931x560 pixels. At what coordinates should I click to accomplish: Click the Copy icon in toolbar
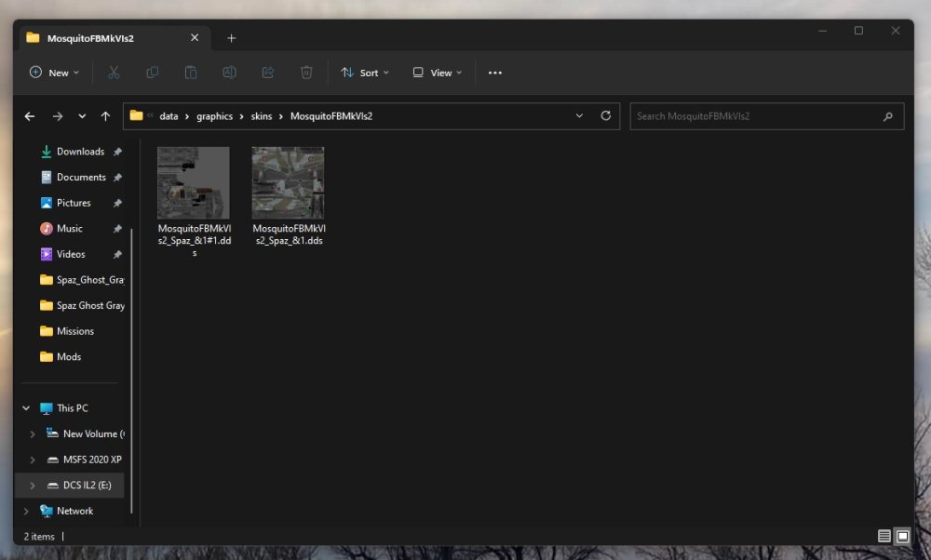pyautogui.click(x=153, y=73)
